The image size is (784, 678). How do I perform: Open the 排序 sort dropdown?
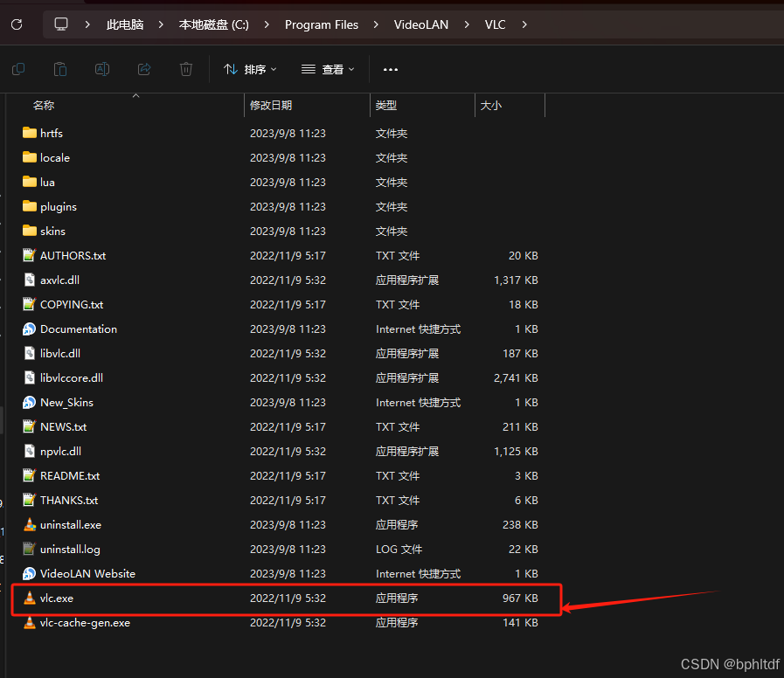click(x=250, y=70)
